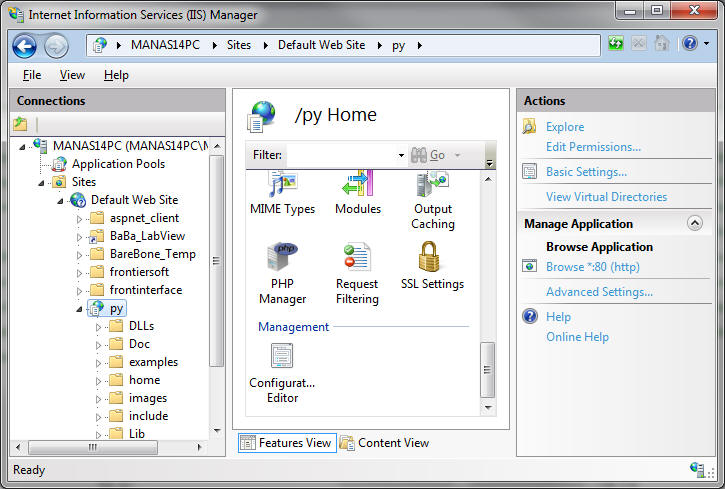
Task: Click the green Refresh Page icon
Action: (615, 44)
